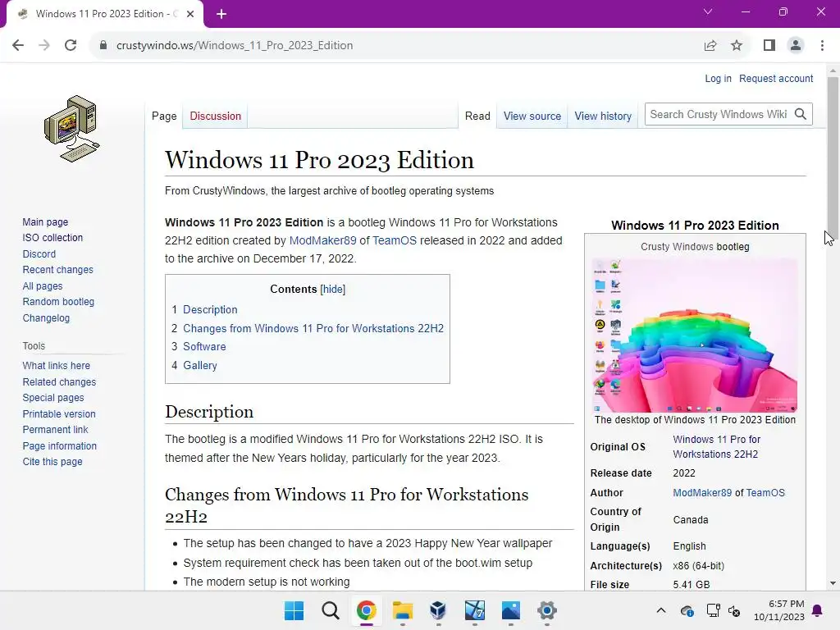Open VirtualBox from the taskbar
This screenshot has height=630, width=840.
[x=438, y=610]
